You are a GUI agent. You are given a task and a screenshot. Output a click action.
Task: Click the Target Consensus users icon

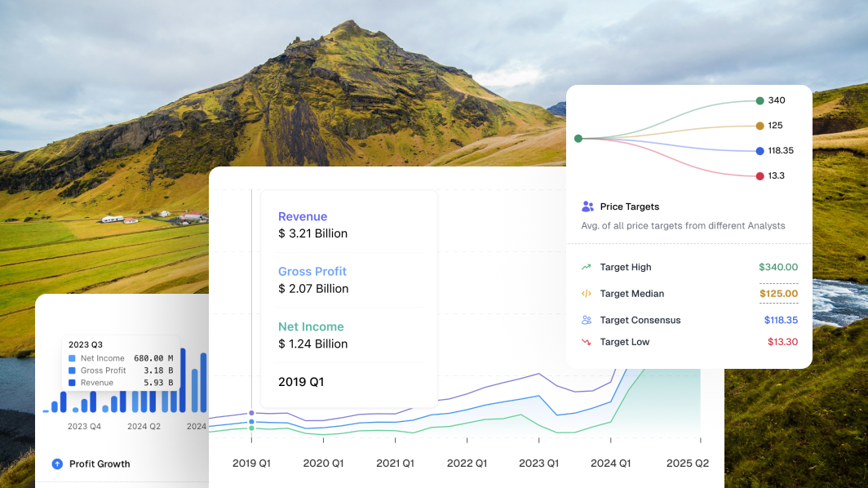(586, 320)
